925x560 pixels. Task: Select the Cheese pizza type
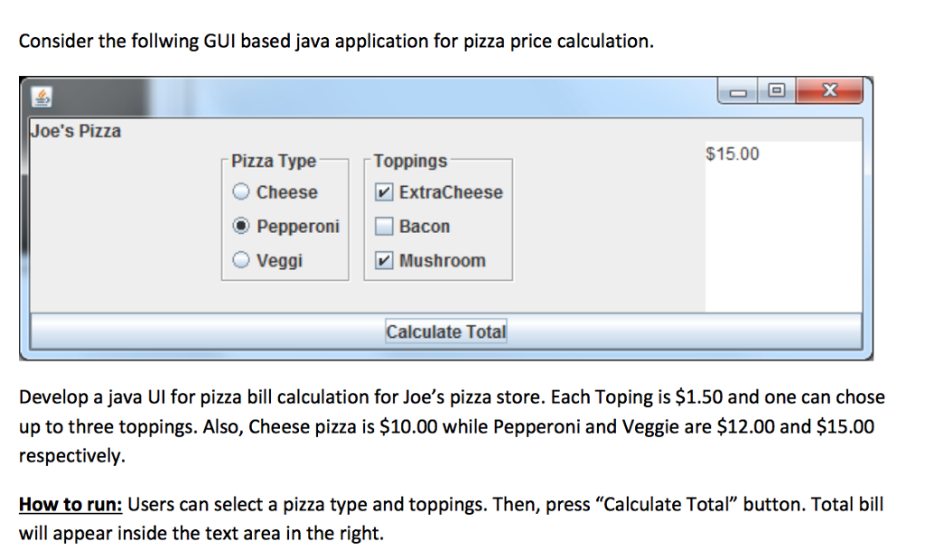coord(241,191)
